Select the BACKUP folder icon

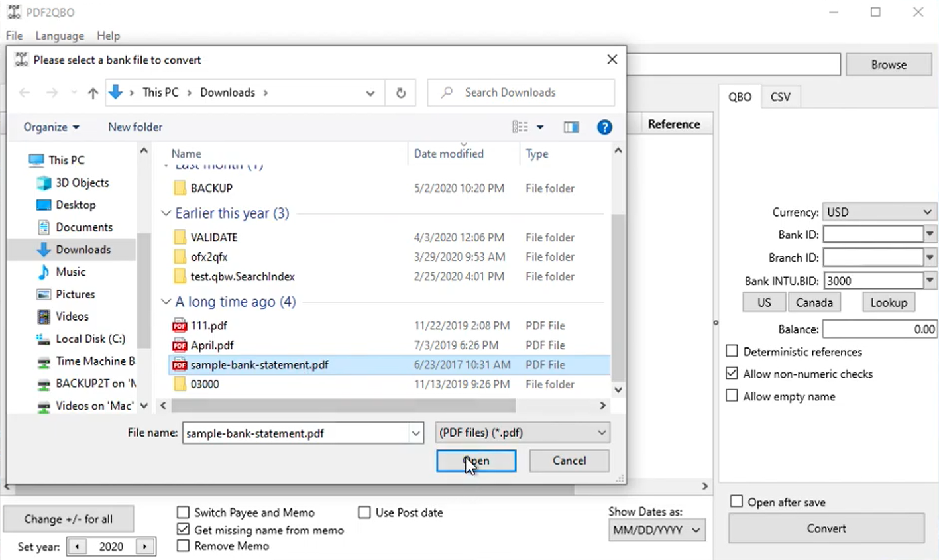tap(180, 188)
